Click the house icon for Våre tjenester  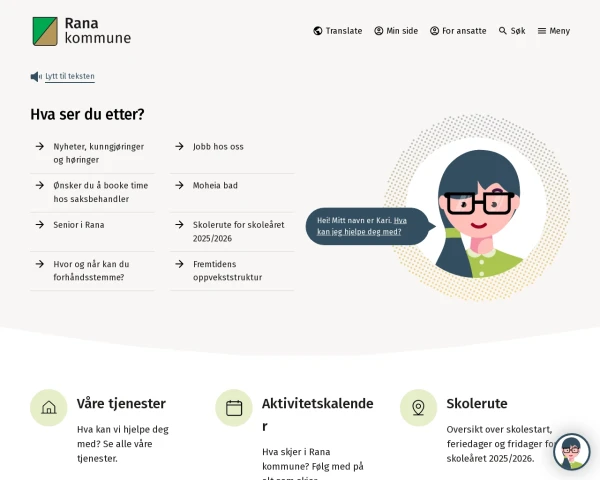(x=49, y=408)
